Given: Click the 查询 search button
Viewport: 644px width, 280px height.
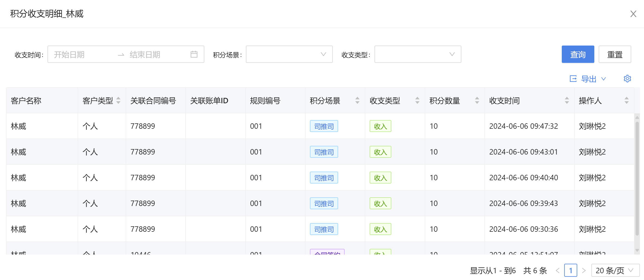Looking at the screenshot, I should click(x=578, y=54).
